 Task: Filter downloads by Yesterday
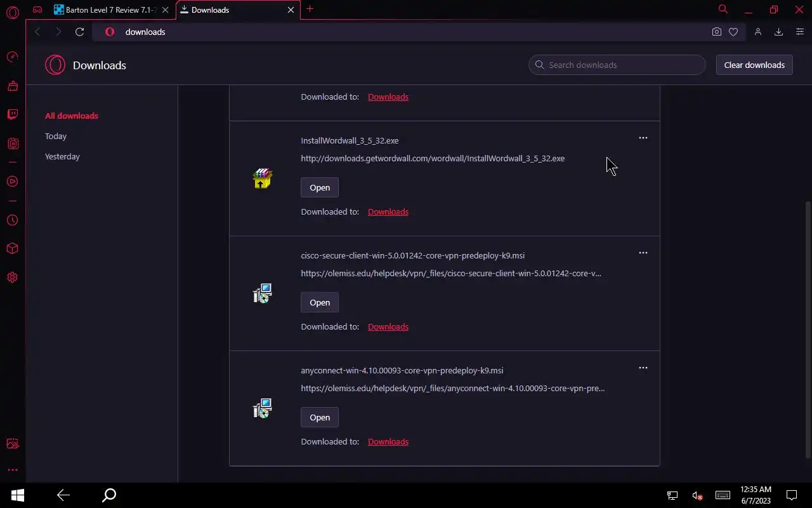click(62, 156)
